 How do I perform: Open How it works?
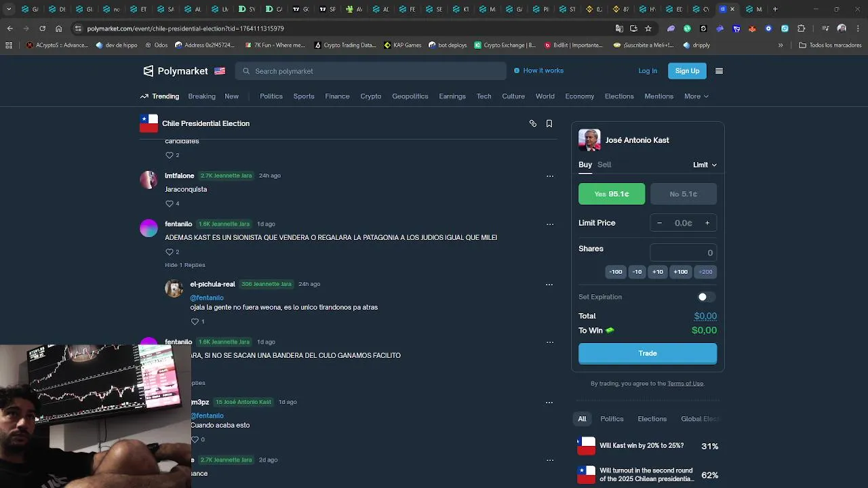[538, 70]
